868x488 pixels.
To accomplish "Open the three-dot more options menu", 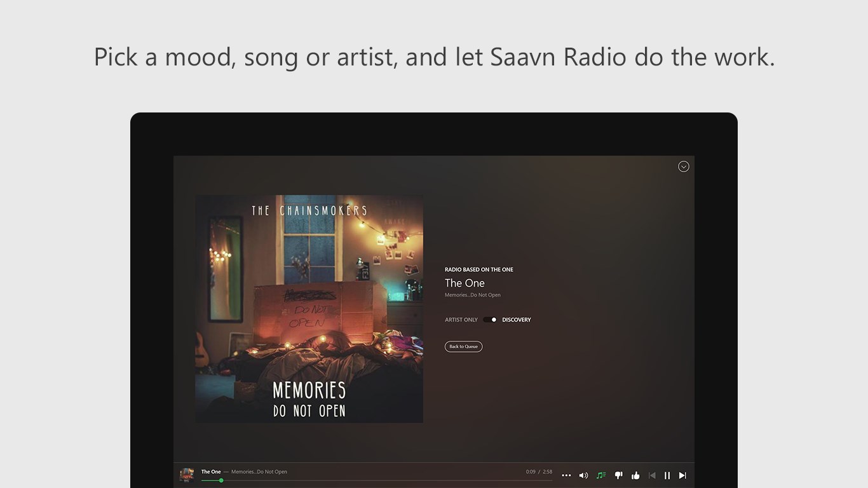I will tap(566, 475).
